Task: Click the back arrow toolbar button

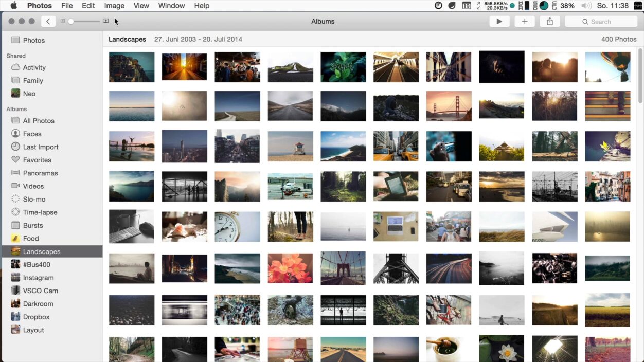Action: click(x=48, y=21)
